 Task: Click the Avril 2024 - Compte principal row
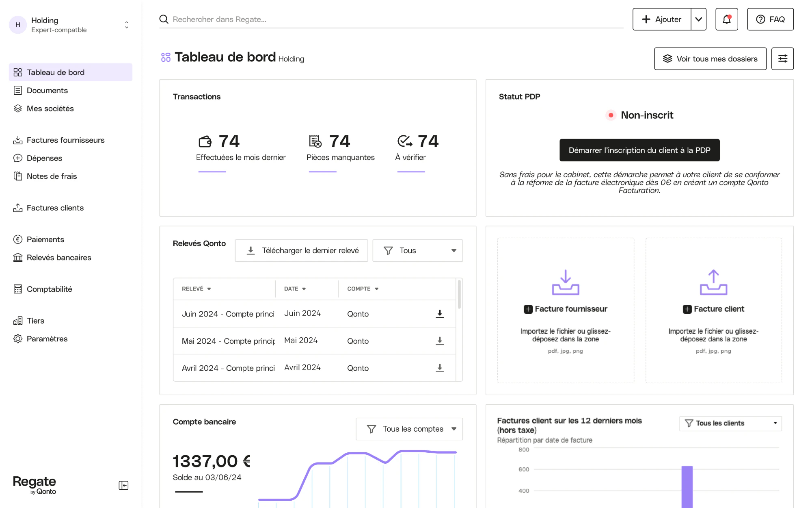pyautogui.click(x=314, y=368)
